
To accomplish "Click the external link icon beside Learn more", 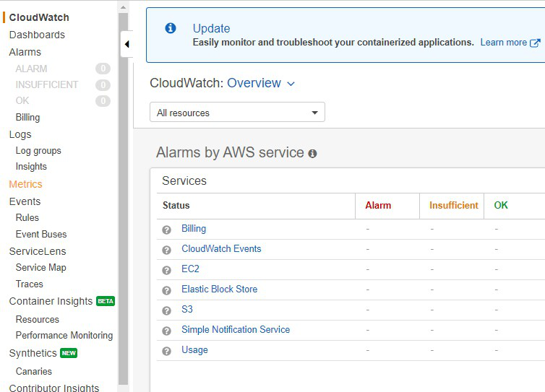I will point(535,43).
